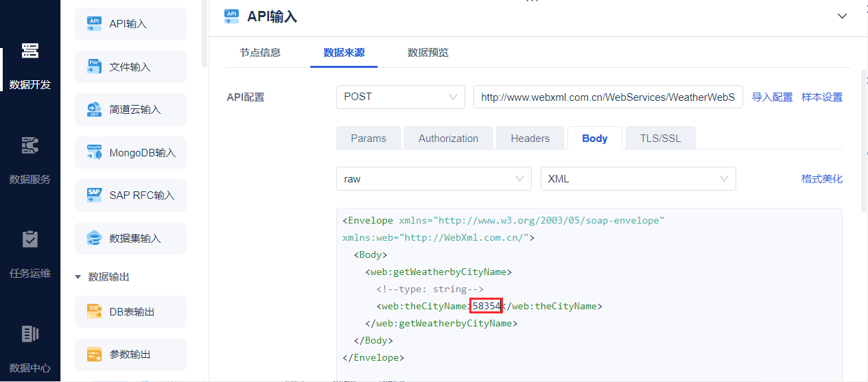This screenshot has width=868, height=382.
Task: Click the 简道云输入 cloud icon
Action: (94, 110)
